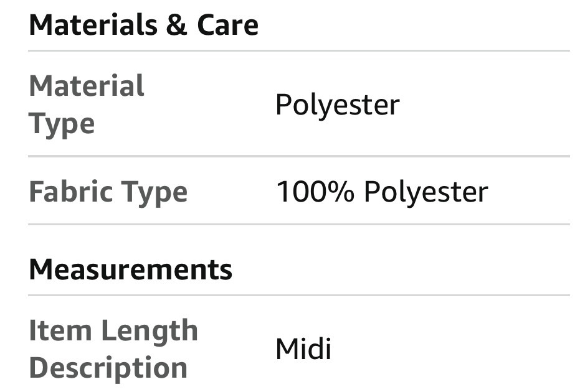580x392 pixels.
Task: Select the Fabric Type row label
Action: coord(108,191)
